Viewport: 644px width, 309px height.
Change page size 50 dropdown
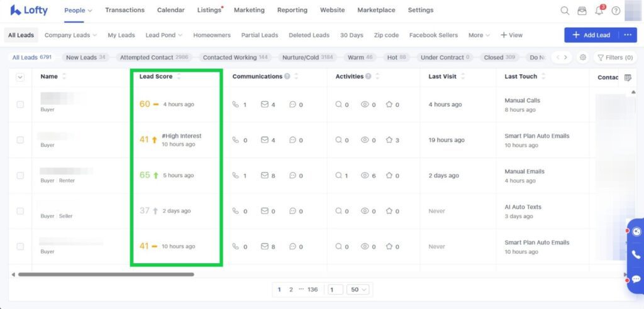(x=359, y=290)
